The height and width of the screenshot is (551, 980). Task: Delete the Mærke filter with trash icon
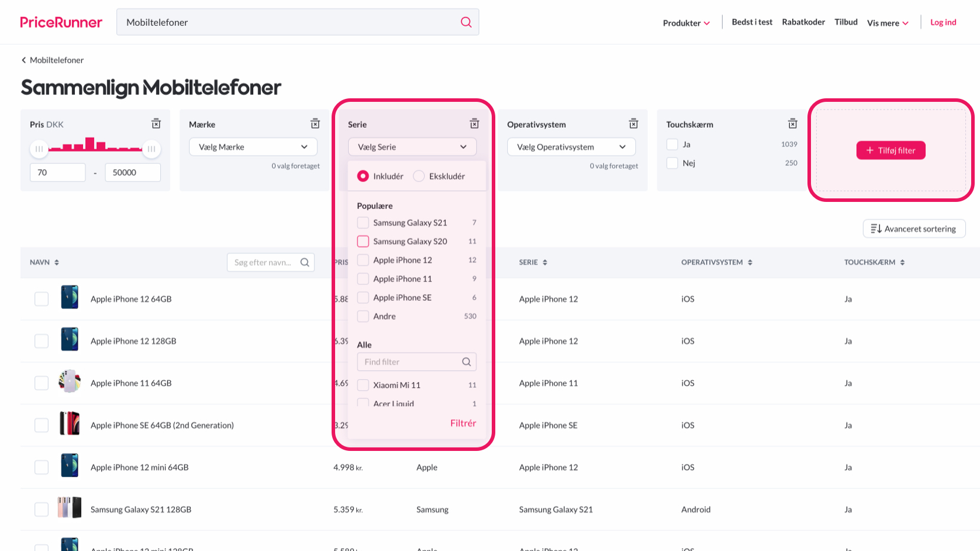(x=315, y=124)
